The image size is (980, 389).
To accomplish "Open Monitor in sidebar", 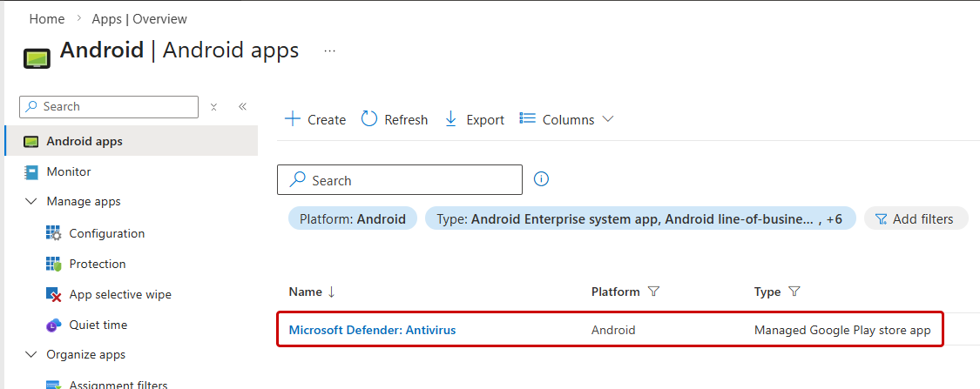I will pos(69,171).
